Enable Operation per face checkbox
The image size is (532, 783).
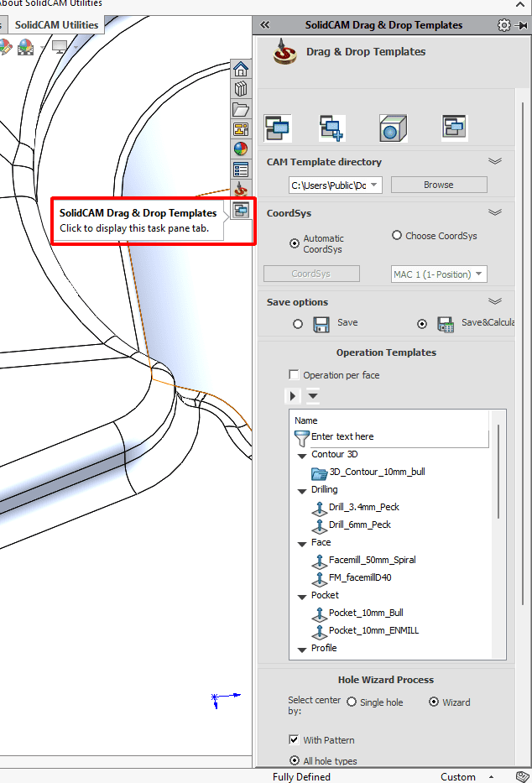tap(294, 374)
